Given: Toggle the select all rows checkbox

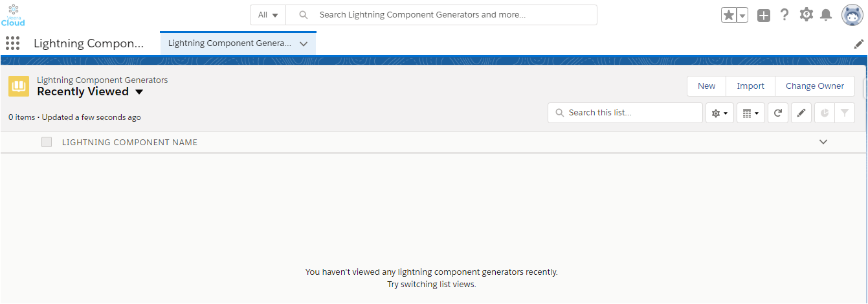Looking at the screenshot, I should click(47, 142).
